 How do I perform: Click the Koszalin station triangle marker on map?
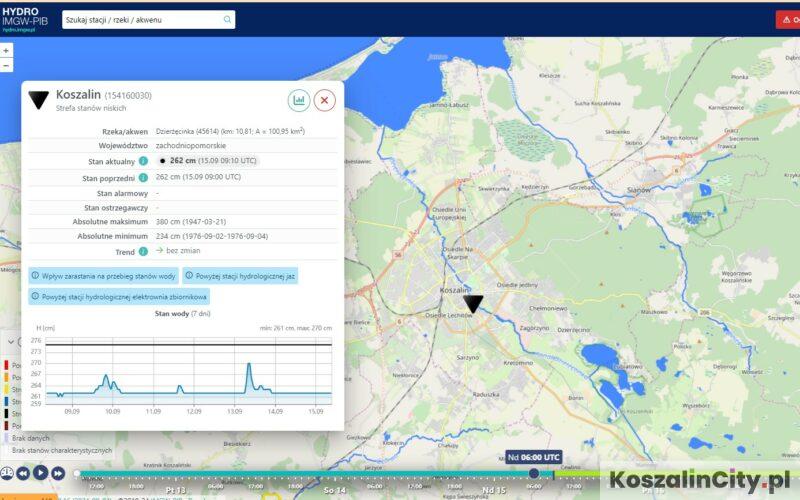coord(473,304)
